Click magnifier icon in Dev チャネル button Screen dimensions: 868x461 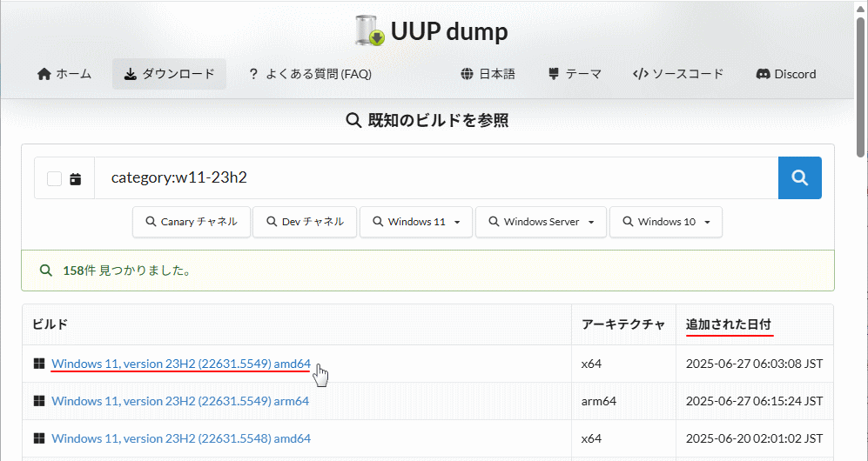click(272, 222)
